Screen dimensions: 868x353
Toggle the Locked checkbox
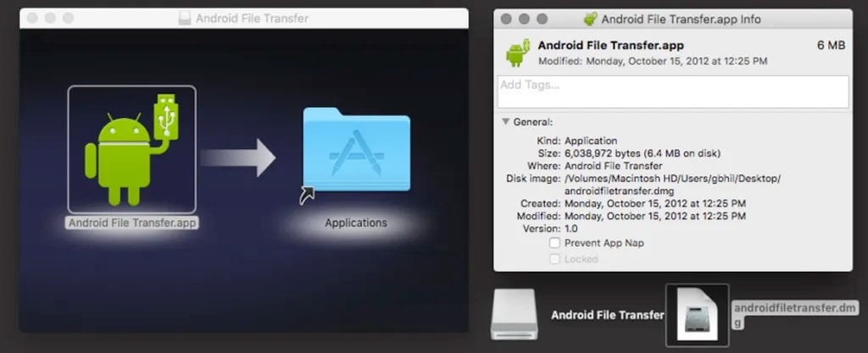(x=554, y=259)
